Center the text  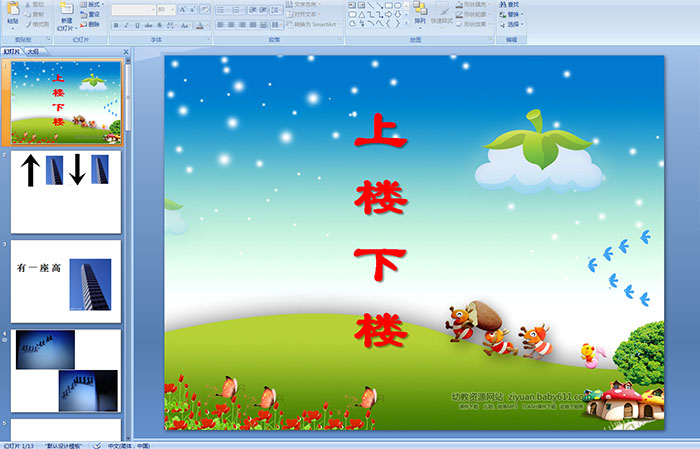pos(231,25)
